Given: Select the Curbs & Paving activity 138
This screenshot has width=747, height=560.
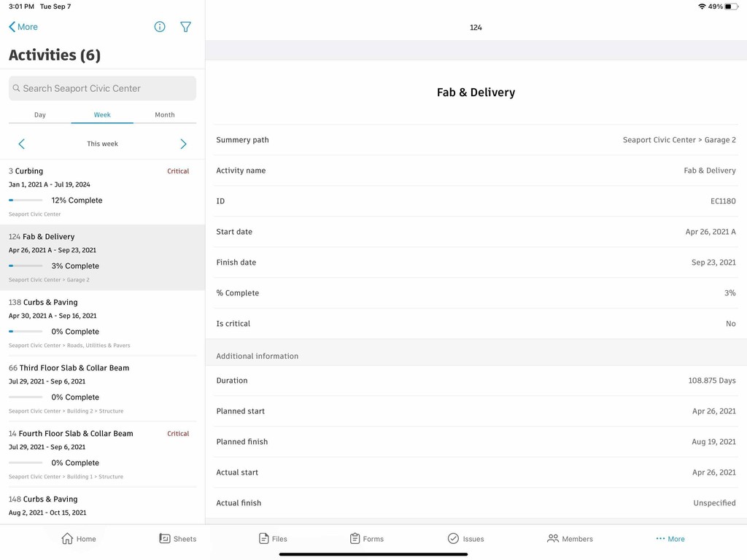Looking at the screenshot, I should (44, 302).
